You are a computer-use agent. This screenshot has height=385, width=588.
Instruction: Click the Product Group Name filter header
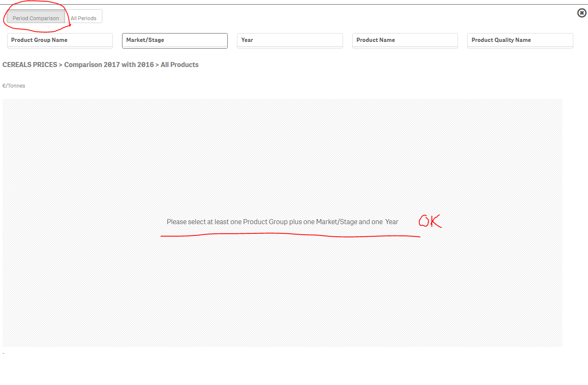(60, 40)
